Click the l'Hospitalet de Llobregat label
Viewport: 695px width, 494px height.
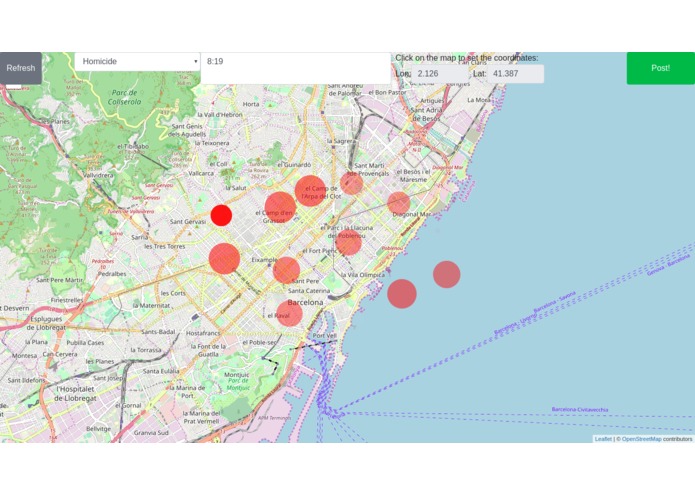click(x=75, y=393)
